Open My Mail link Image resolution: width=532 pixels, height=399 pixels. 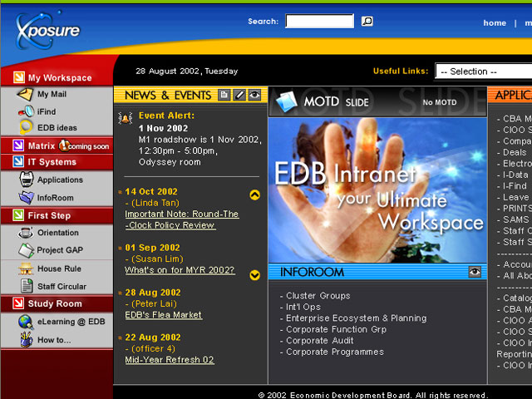[52, 94]
